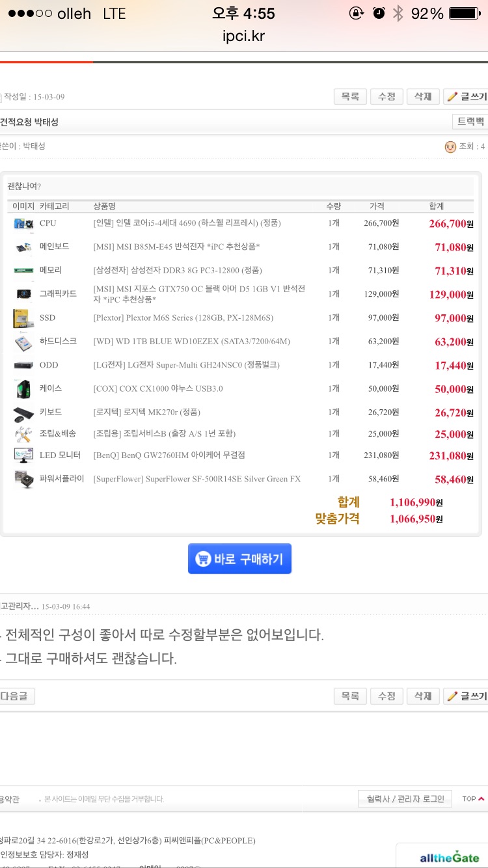This screenshot has height=868, width=488.
Task: Tap the assembly service tools icon
Action: [x=23, y=434]
